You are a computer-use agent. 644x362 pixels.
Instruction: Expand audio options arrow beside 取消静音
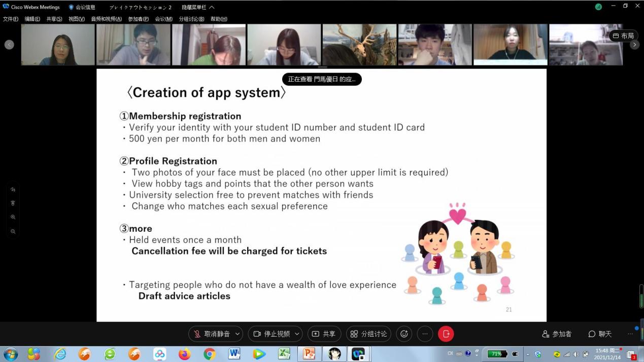[238, 334]
